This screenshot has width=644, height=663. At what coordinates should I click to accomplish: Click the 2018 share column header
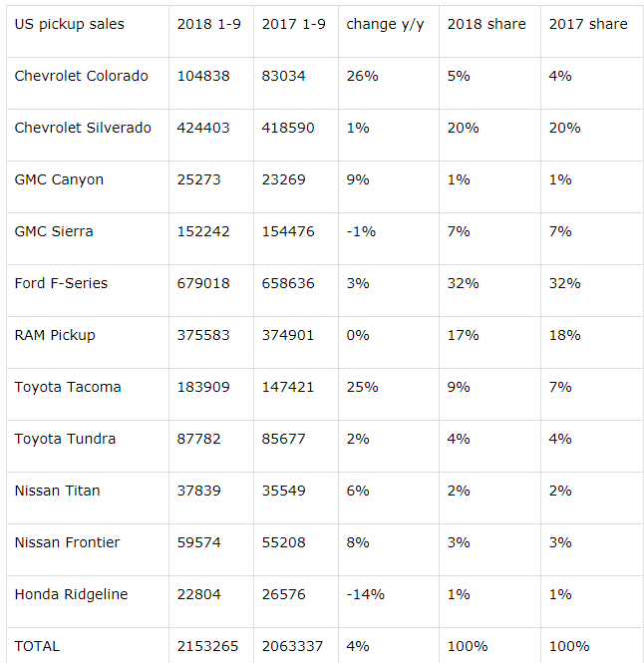486,24
